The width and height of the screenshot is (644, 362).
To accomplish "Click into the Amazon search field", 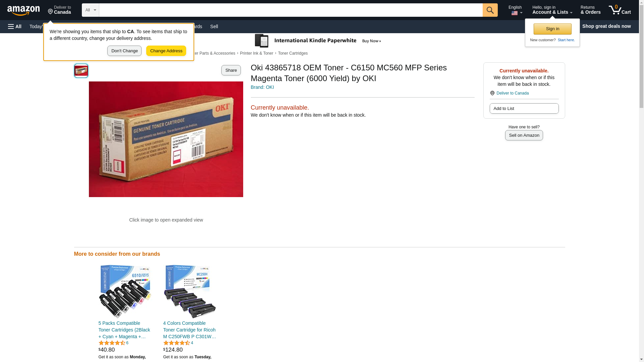I will pyautogui.click(x=291, y=10).
